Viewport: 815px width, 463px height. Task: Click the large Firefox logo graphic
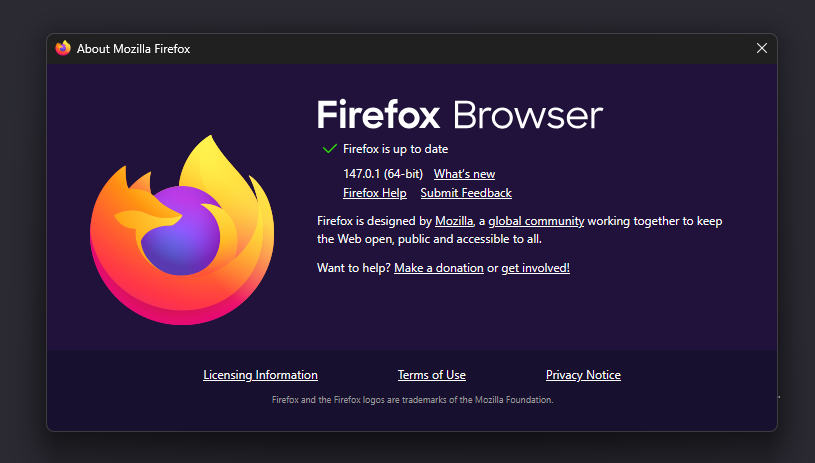179,231
